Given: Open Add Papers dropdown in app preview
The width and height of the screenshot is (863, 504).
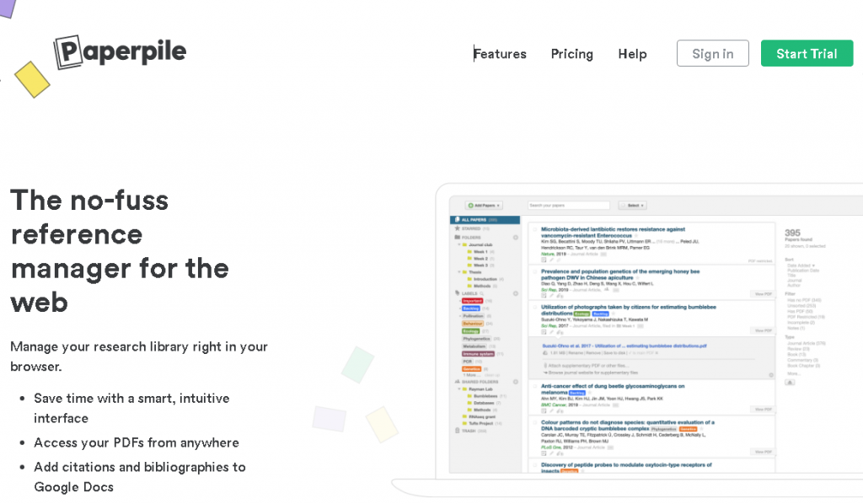Looking at the screenshot, I should pyautogui.click(x=484, y=206).
